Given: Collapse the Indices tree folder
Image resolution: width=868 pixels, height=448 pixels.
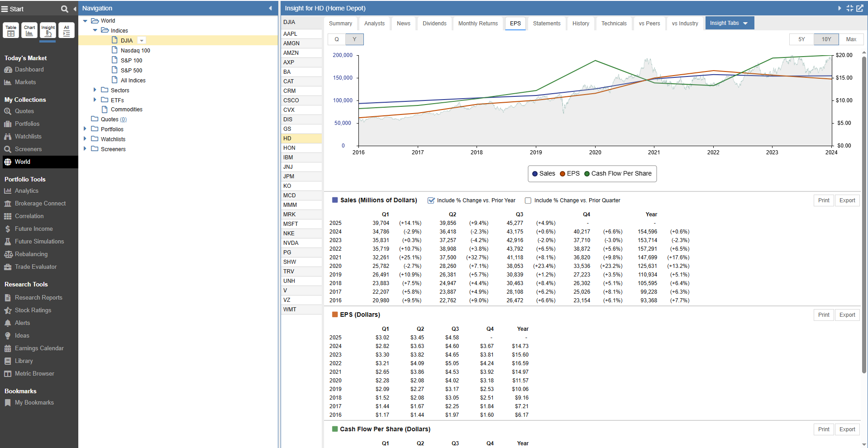Looking at the screenshot, I should (95, 30).
